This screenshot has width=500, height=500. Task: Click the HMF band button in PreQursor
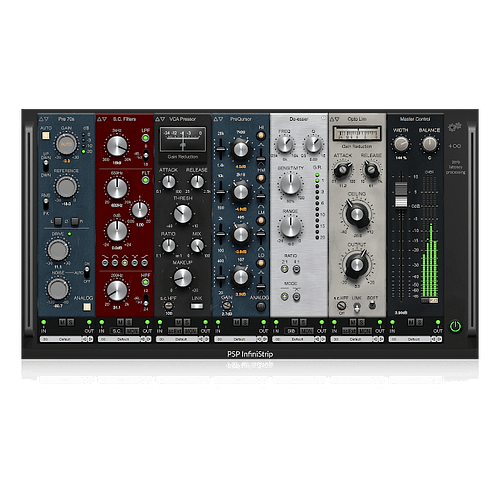[x=261, y=178]
